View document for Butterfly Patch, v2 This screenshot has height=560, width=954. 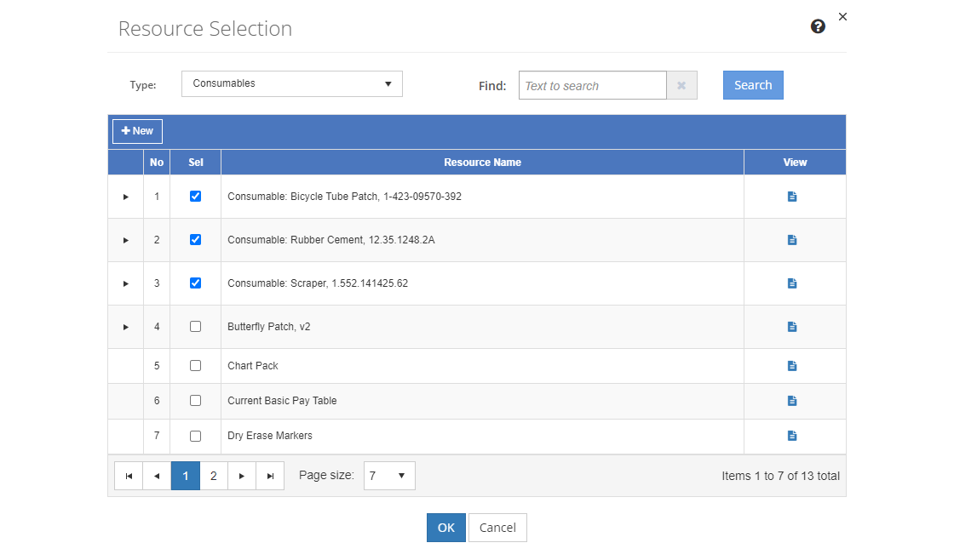coord(792,327)
